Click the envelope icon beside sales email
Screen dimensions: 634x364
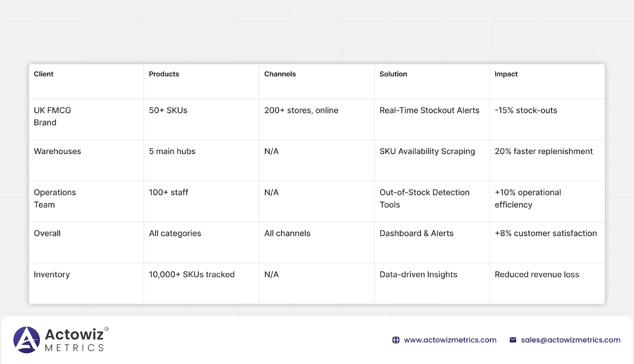(x=513, y=340)
